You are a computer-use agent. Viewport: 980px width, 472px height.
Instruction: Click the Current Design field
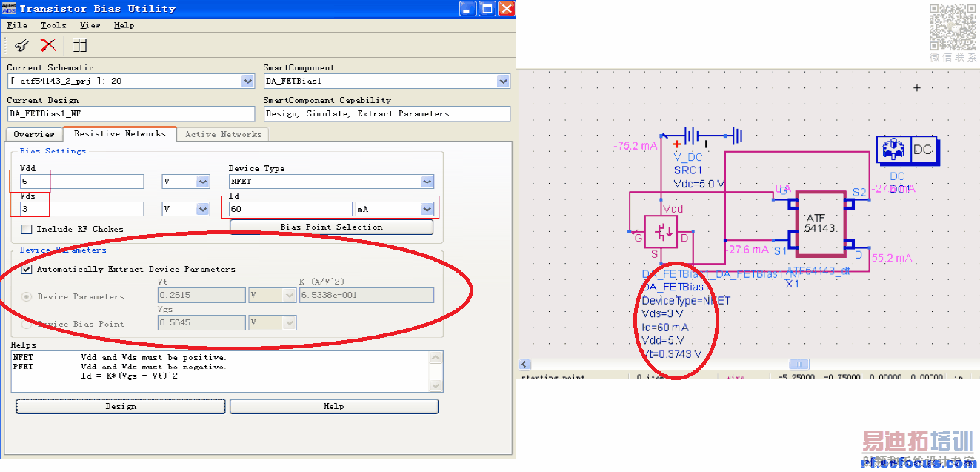[x=131, y=114]
